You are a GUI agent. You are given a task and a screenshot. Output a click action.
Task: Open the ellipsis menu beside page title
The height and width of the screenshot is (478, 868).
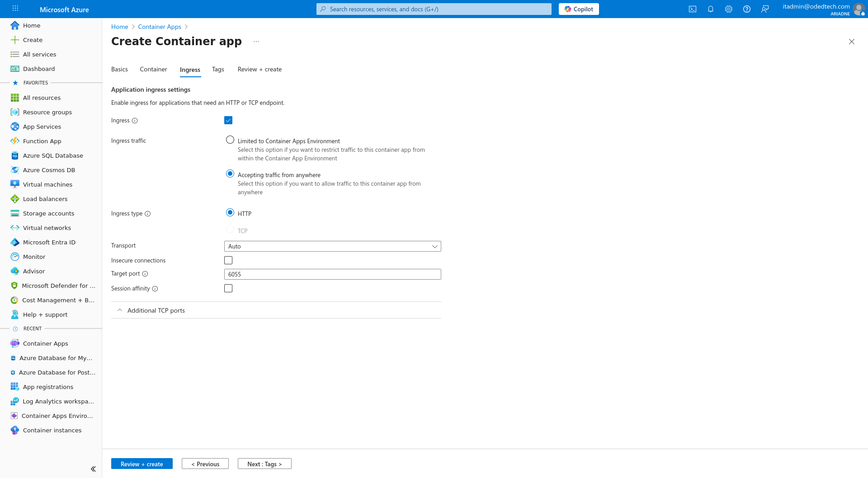click(x=256, y=42)
